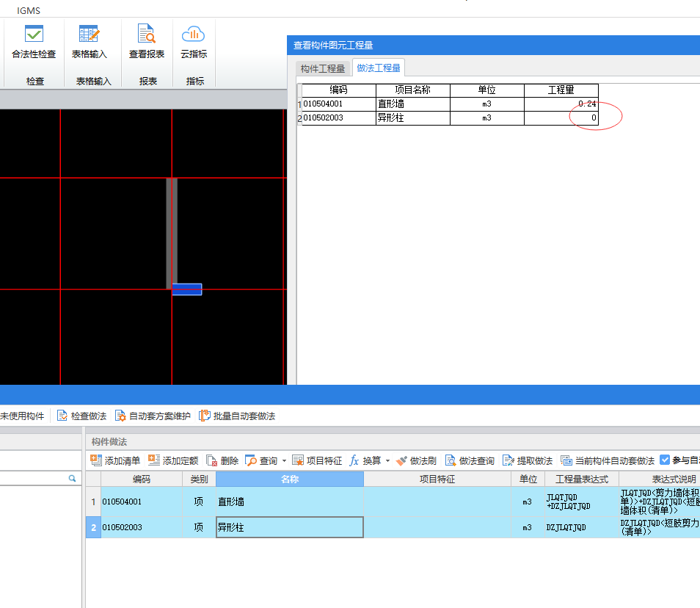Click the 直形墙 name cell in 构件做法
Screen dimensions: 700x608
(290, 502)
